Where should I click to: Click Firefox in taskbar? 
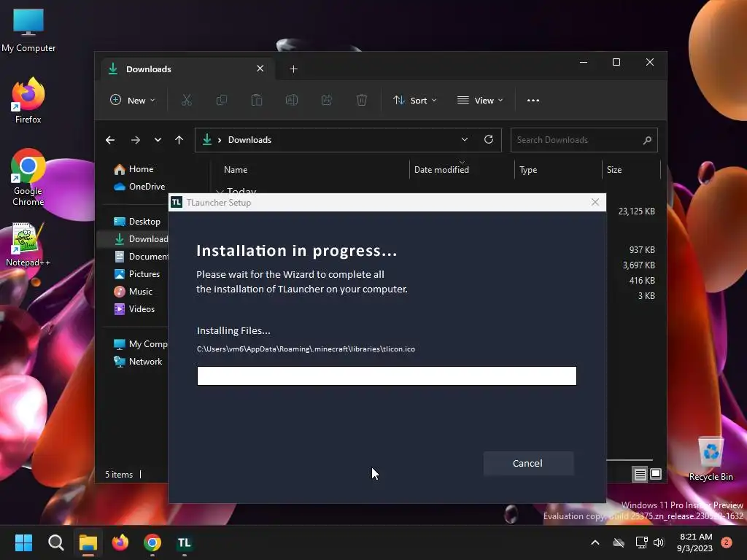click(x=120, y=542)
